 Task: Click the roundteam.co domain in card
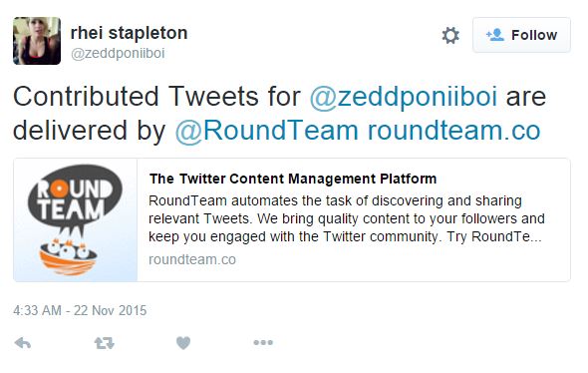pos(192,259)
